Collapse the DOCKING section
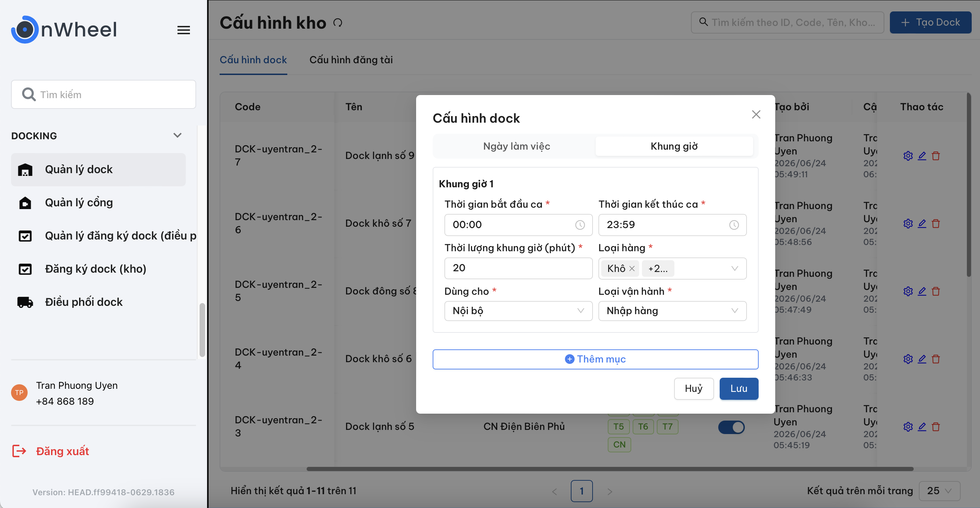The height and width of the screenshot is (508, 980). pos(177,135)
